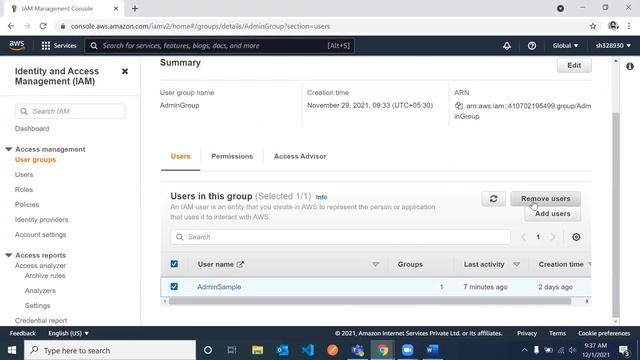Click the Cortana circle icon
640x360 pixels.
point(208,350)
